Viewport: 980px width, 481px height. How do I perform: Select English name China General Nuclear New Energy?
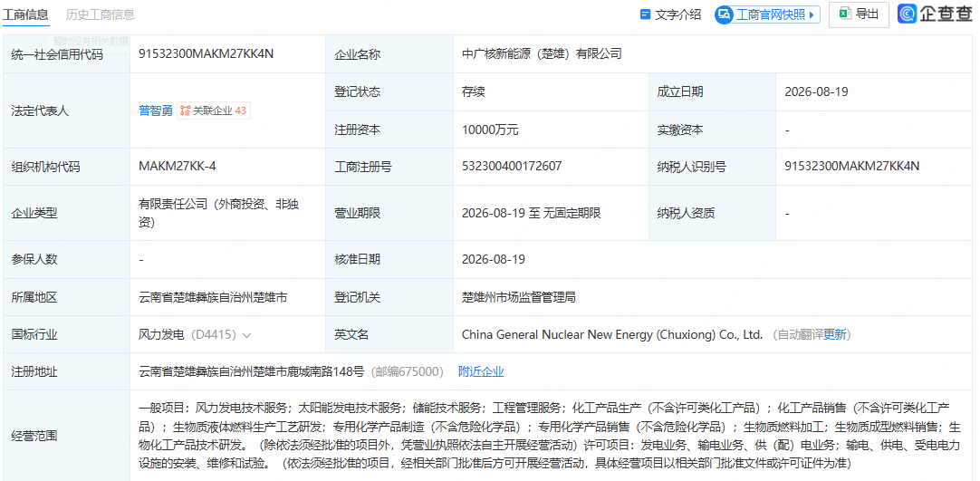click(612, 335)
